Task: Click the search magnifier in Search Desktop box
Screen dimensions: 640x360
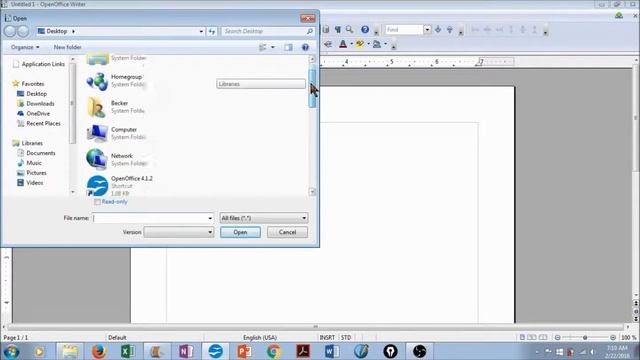Action: [x=310, y=31]
